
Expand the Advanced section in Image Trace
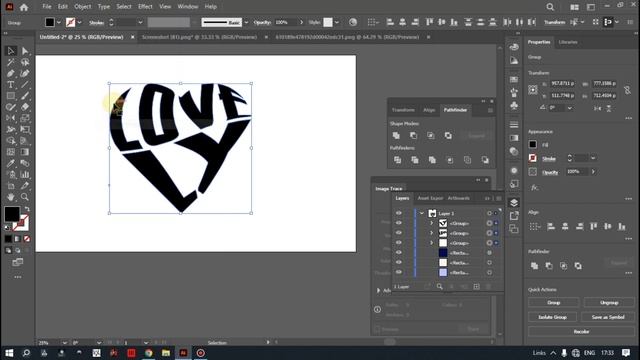pos(378,290)
